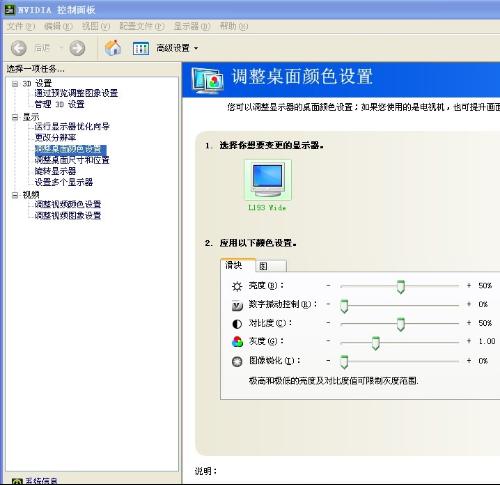Open 管理 3D 设置 in task tree

[x=59, y=104]
